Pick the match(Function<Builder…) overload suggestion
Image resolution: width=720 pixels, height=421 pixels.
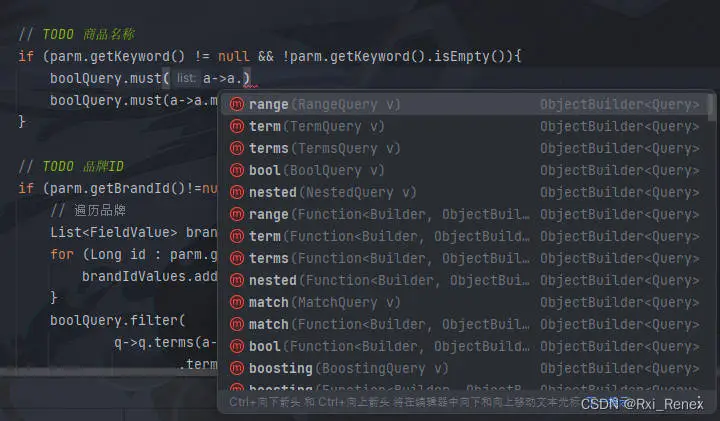465,325
